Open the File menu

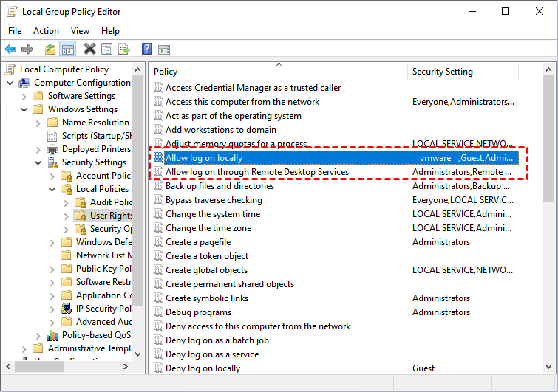coord(15,31)
